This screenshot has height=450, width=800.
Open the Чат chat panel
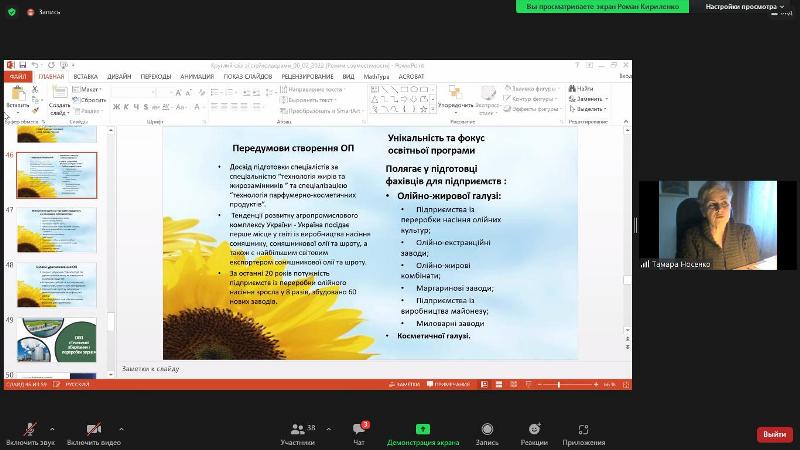[x=358, y=428]
